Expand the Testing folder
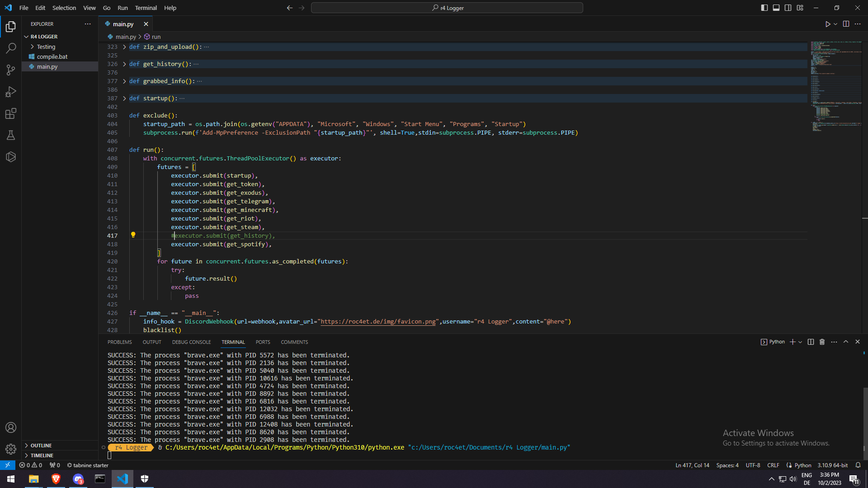Viewport: 868px width, 488px height. tap(60, 47)
